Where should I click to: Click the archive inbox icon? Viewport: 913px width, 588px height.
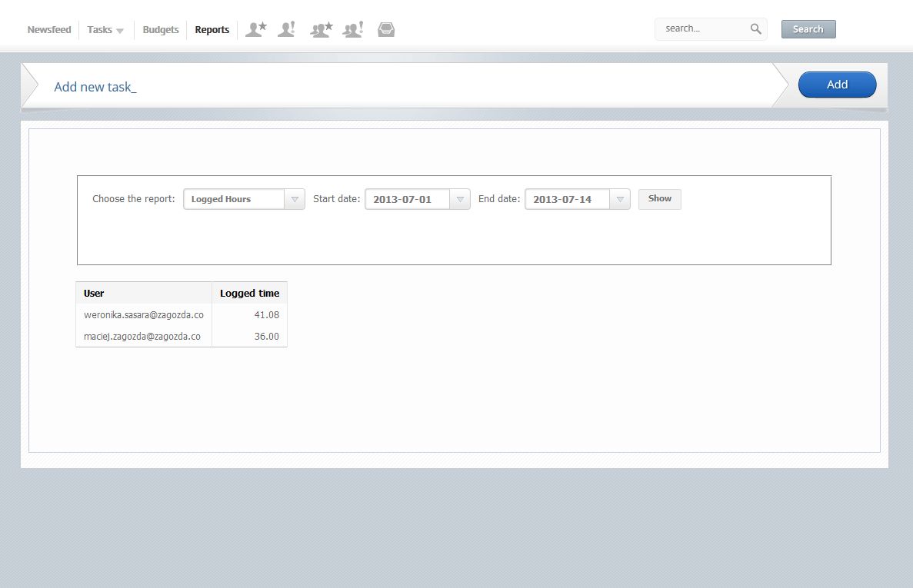pos(386,28)
